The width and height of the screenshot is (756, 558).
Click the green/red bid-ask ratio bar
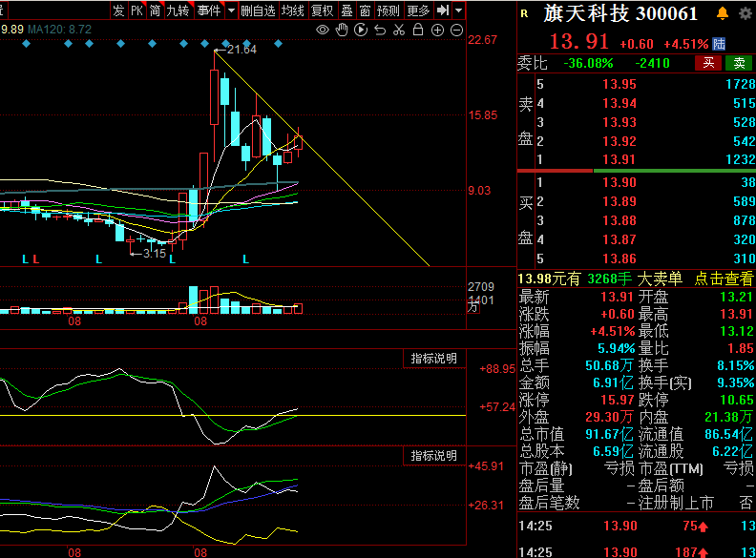coord(637,171)
